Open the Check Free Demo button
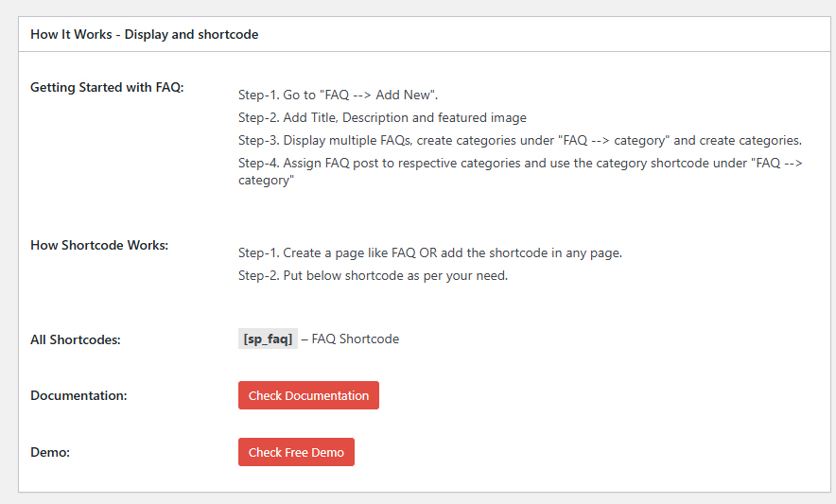836x504 pixels. pos(296,452)
